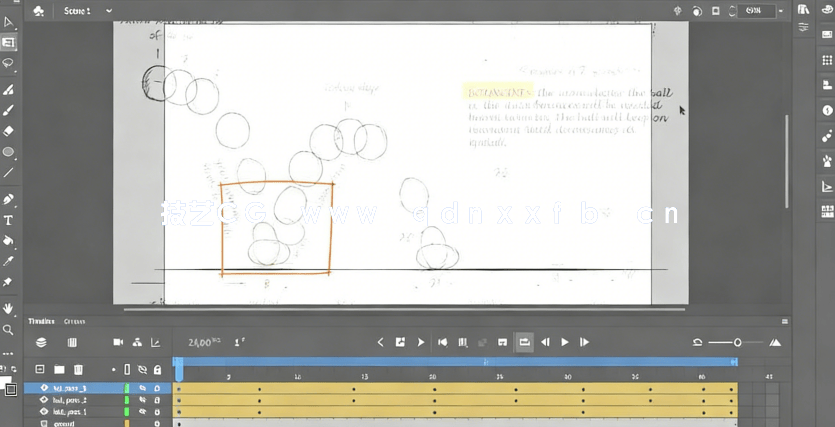This screenshot has height=427, width=835.
Task: Toggle visibility for all layers header icon
Action: 142,369
